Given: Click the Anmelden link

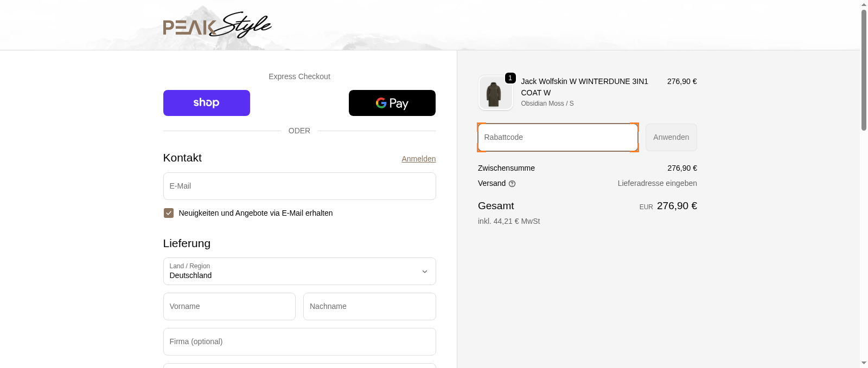Looking at the screenshot, I should [418, 159].
